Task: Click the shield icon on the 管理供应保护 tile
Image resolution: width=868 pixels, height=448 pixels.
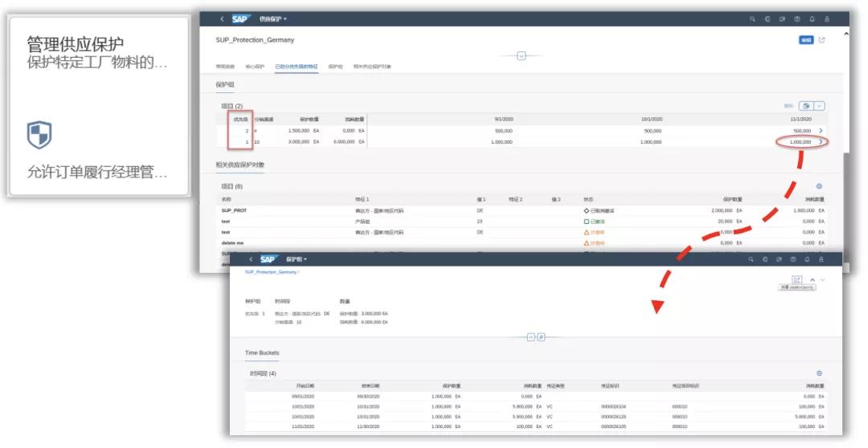Action: pyautogui.click(x=39, y=135)
